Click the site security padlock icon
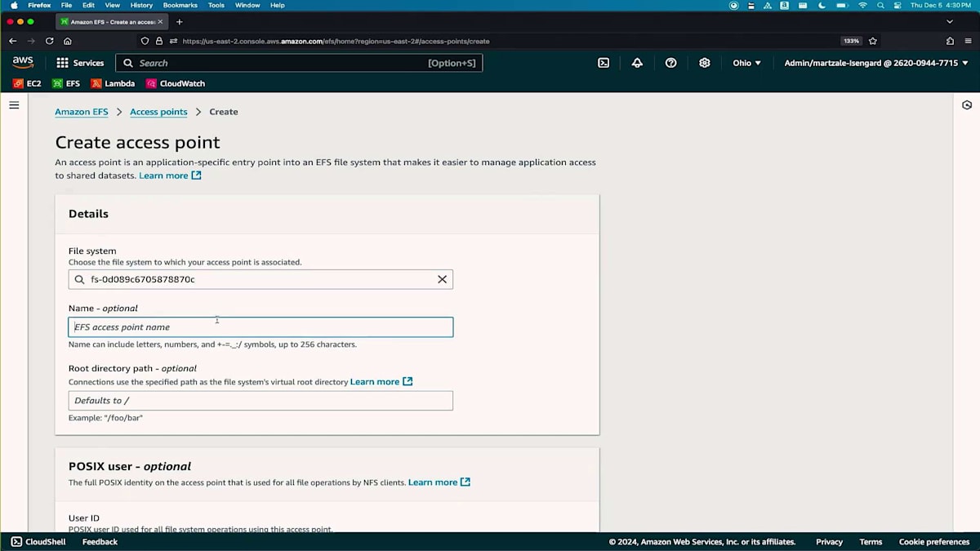 coord(159,41)
